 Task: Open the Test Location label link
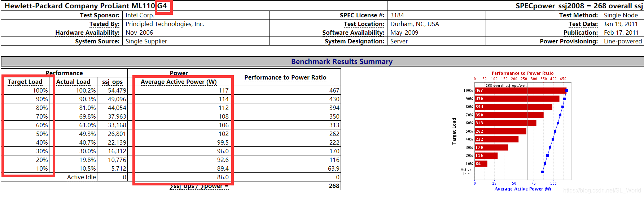pyautogui.click(x=364, y=24)
